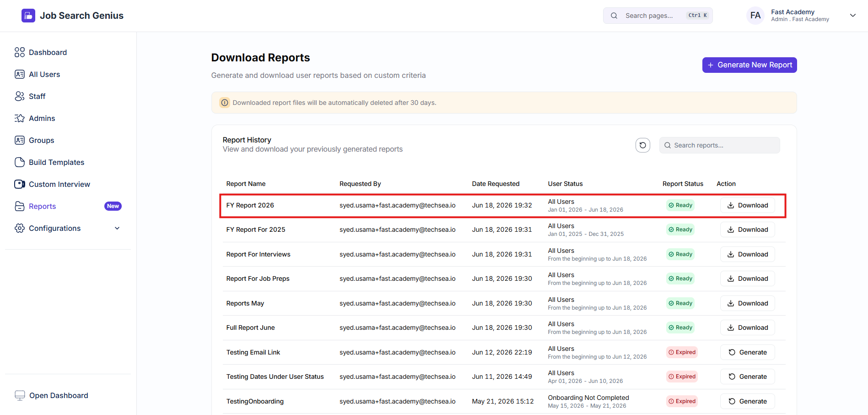Download the Reports May file

point(748,303)
